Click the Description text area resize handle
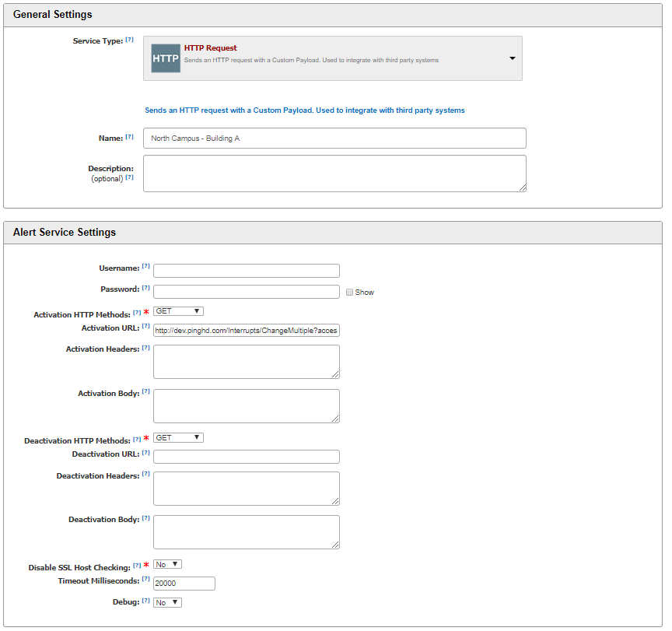Viewport: 672px width, 631px height. [523, 188]
